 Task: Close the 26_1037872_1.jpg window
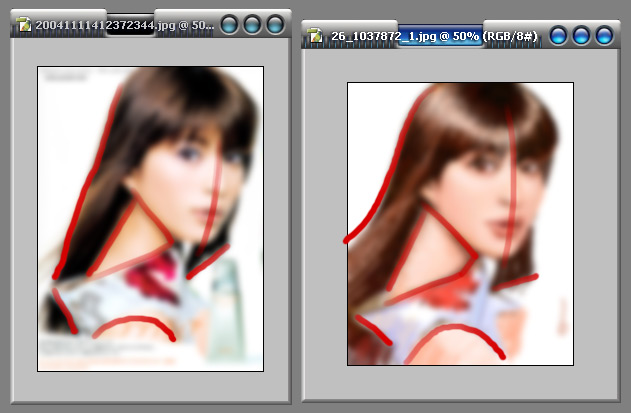604,36
